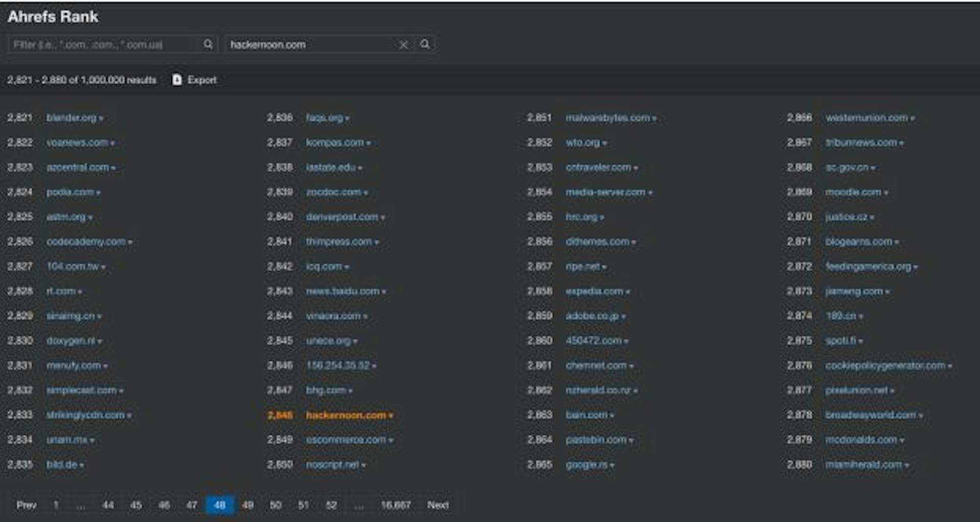Expand dropdown caret beside codecademy.com
The image size is (980, 522).
[x=130, y=242]
